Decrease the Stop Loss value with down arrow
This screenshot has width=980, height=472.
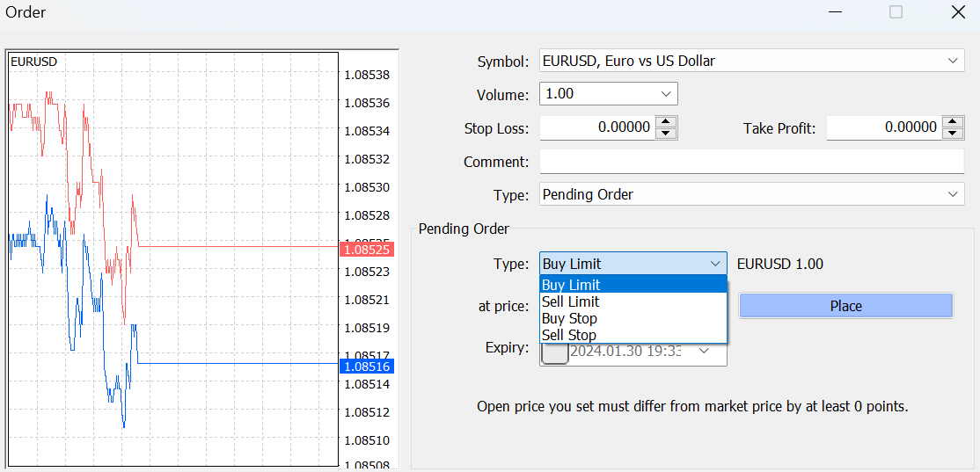tap(666, 133)
